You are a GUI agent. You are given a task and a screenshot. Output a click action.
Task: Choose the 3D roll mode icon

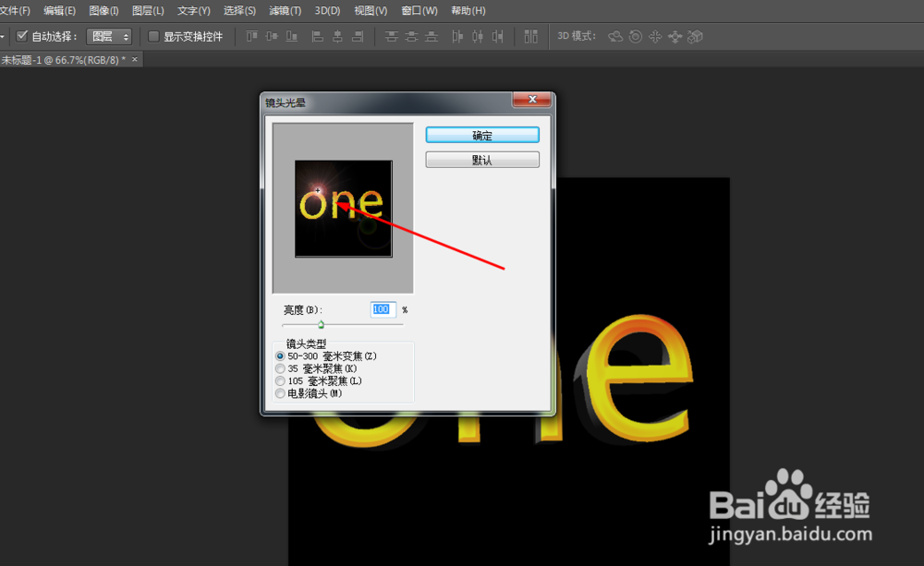pos(635,36)
